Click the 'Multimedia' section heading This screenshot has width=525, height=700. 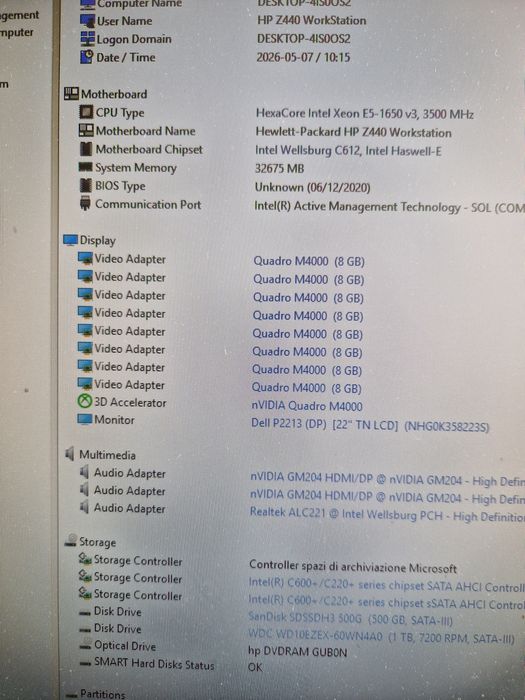point(107,455)
